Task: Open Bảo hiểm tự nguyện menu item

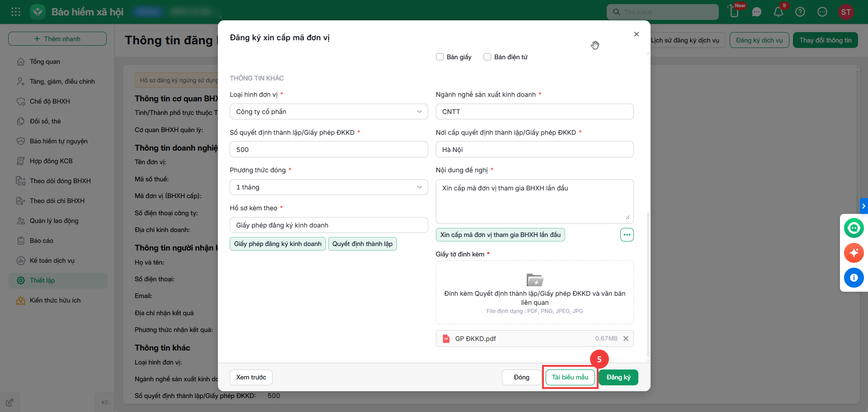Action: click(58, 141)
